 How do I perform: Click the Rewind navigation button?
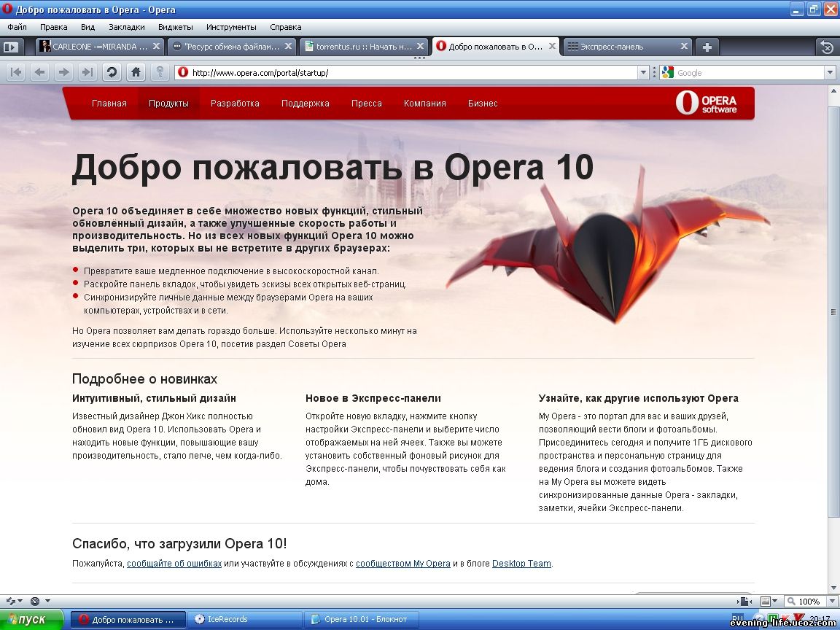(x=16, y=72)
